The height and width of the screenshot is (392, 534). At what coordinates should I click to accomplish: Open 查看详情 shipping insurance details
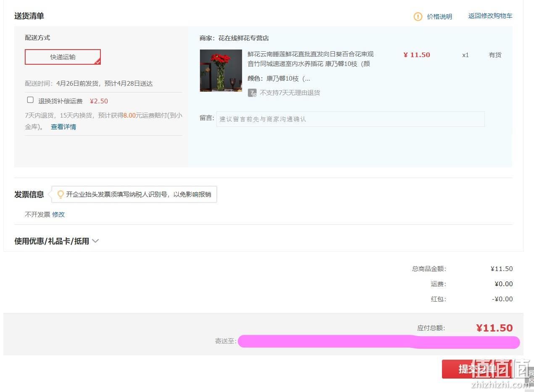[x=63, y=126]
